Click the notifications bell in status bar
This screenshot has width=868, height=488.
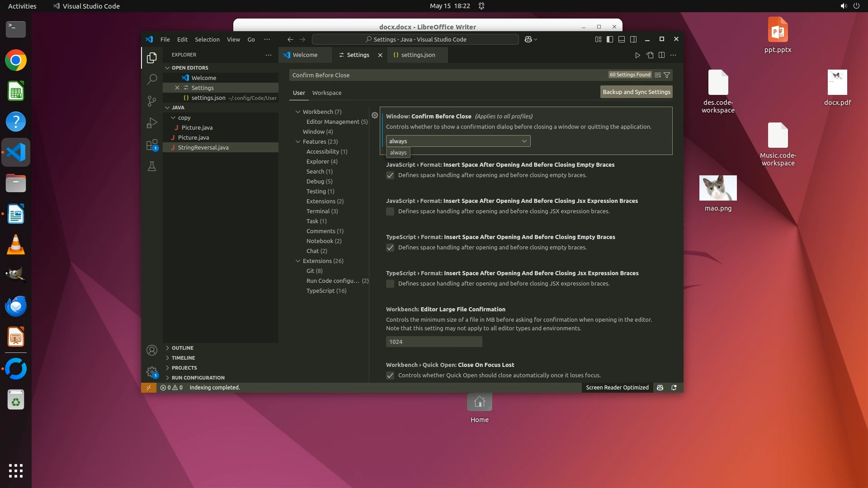674,388
